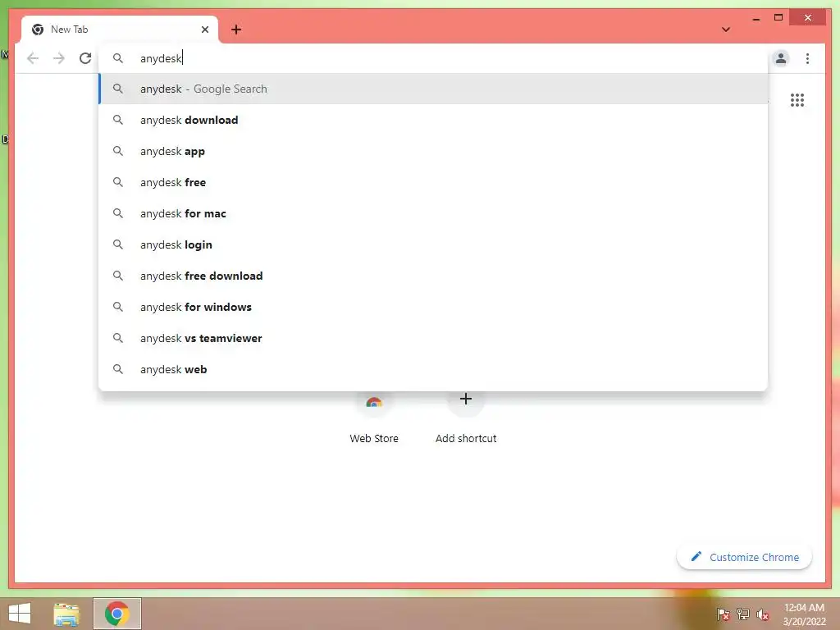Screen dimensions: 840x630
Task: Open the Google apps grid icon
Action: tap(797, 100)
